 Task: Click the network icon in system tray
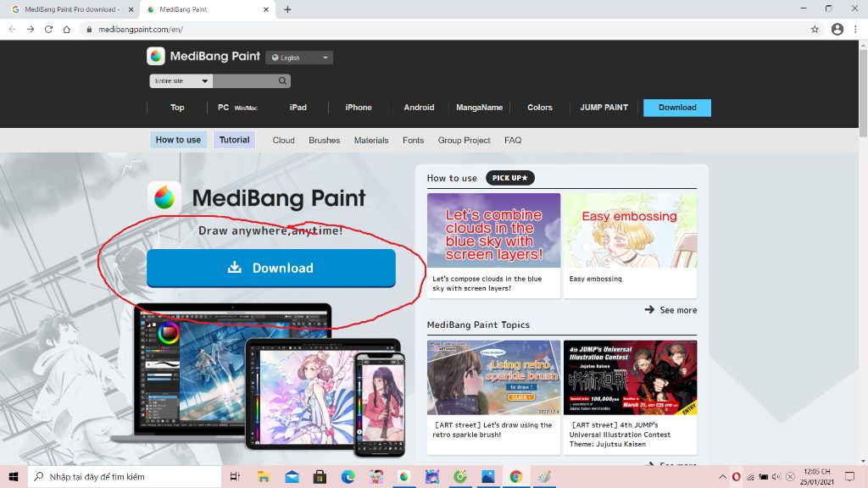[x=751, y=476]
